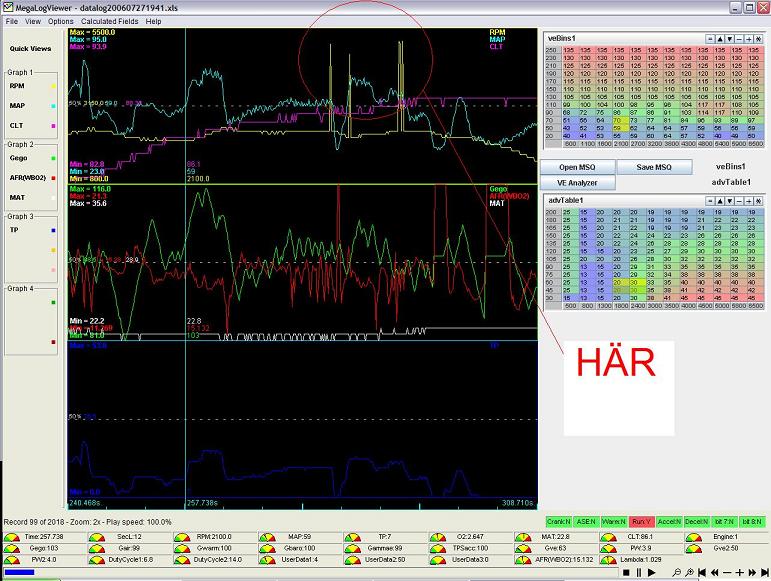771x581 pixels.
Task: Click the Save MSQ button
Action: [x=654, y=167]
